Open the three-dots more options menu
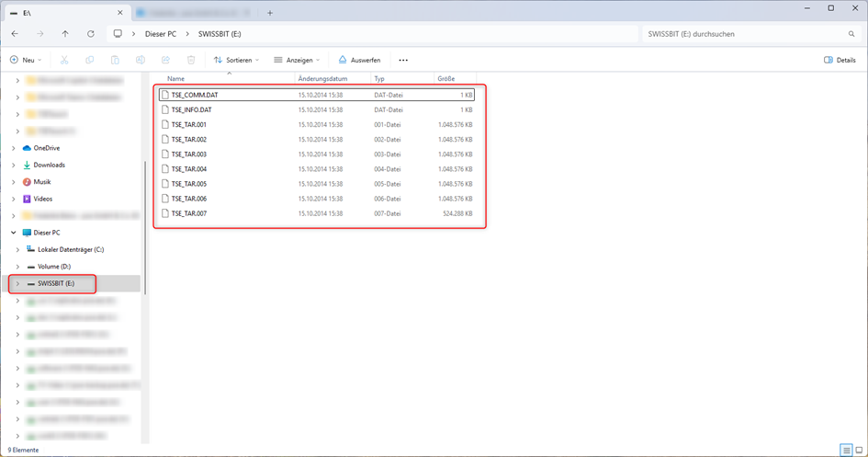 pyautogui.click(x=403, y=60)
